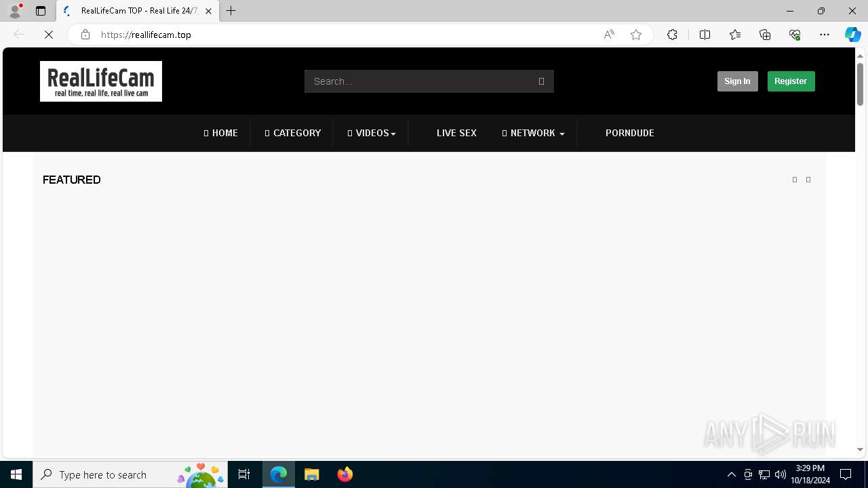Image resolution: width=868 pixels, height=488 pixels.
Task: Click the Edge profile avatar icon
Action: coord(15,11)
